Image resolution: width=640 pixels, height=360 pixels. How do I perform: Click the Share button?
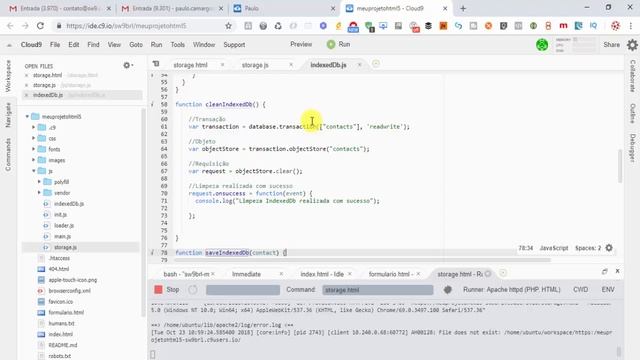pyautogui.click(x=611, y=44)
